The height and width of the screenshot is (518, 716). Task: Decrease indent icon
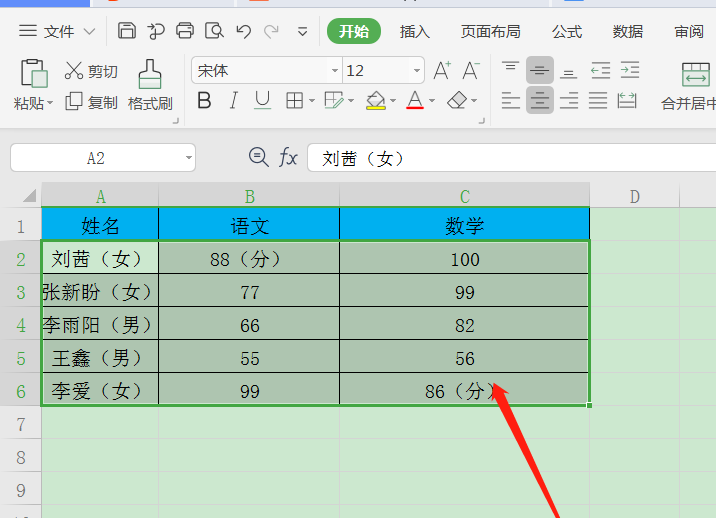pyautogui.click(x=600, y=71)
